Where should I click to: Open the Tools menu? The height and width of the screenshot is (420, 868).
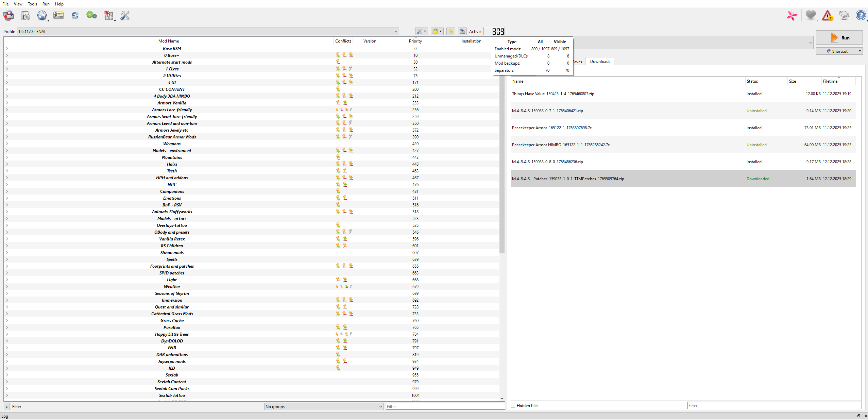pyautogui.click(x=32, y=4)
